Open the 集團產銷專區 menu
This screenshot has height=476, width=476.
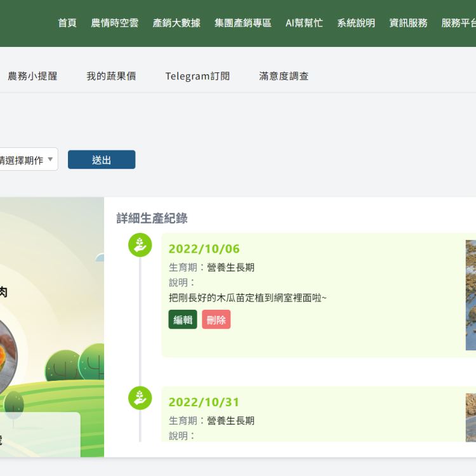click(243, 23)
